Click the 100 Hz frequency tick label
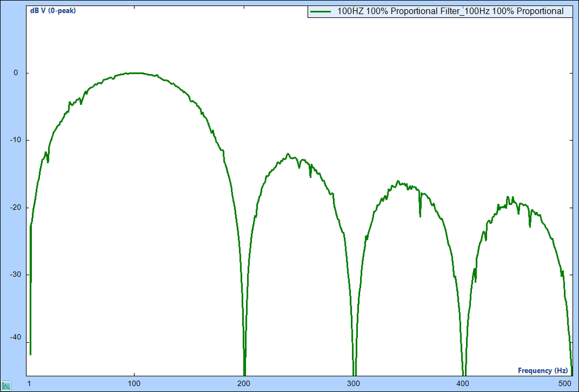The image size is (579, 392). point(134,383)
